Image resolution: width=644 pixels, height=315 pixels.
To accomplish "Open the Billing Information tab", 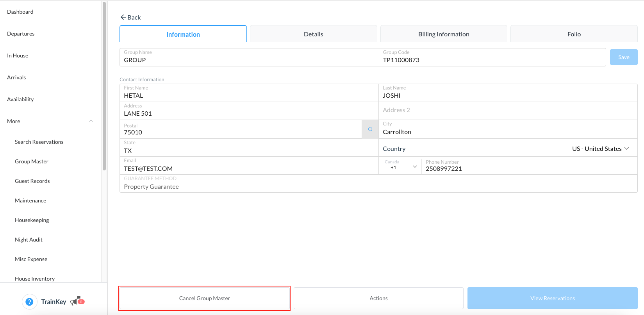I will click(444, 34).
